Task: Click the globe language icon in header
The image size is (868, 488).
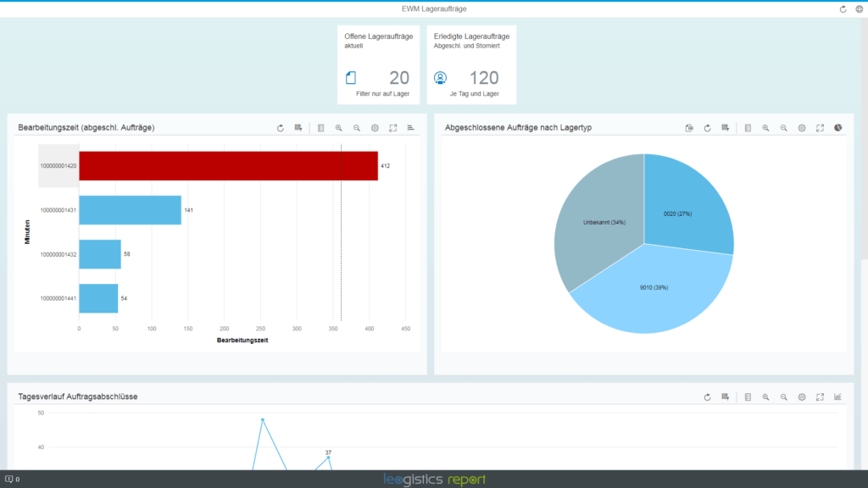Action: click(x=860, y=8)
